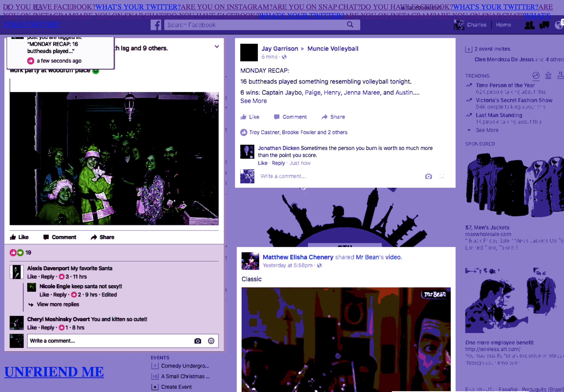Open the messages chat icon
564x392 pixels.
544,25
